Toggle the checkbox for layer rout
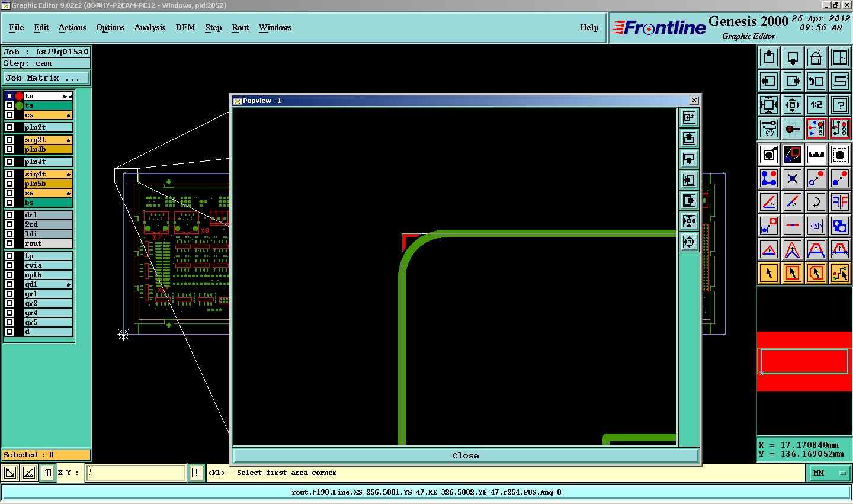The image size is (853, 504). (x=9, y=243)
